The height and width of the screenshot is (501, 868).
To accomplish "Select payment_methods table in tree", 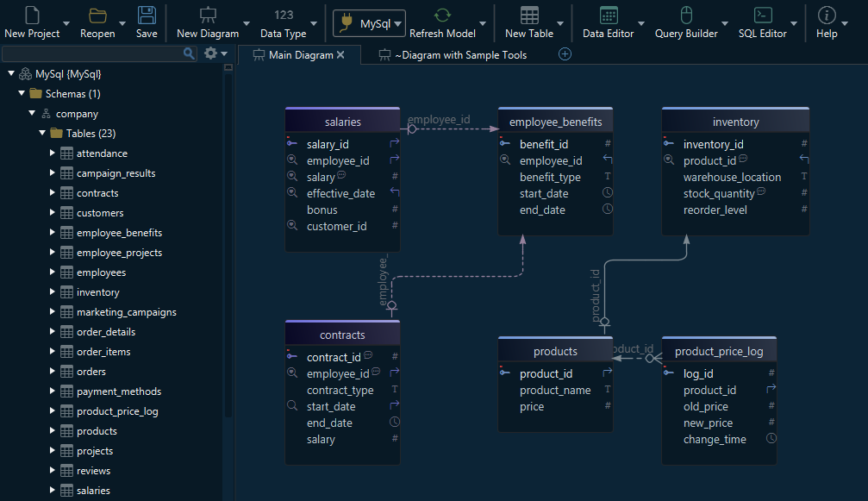I will pos(119,391).
